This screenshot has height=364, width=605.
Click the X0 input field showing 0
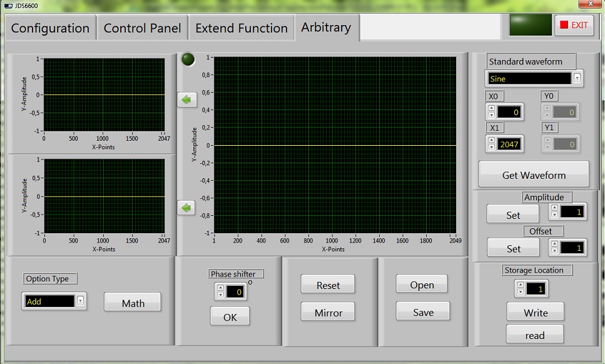pyautogui.click(x=509, y=112)
